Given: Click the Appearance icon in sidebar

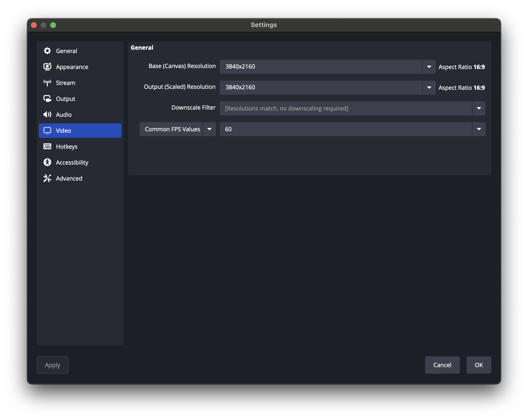Looking at the screenshot, I should 47,67.
